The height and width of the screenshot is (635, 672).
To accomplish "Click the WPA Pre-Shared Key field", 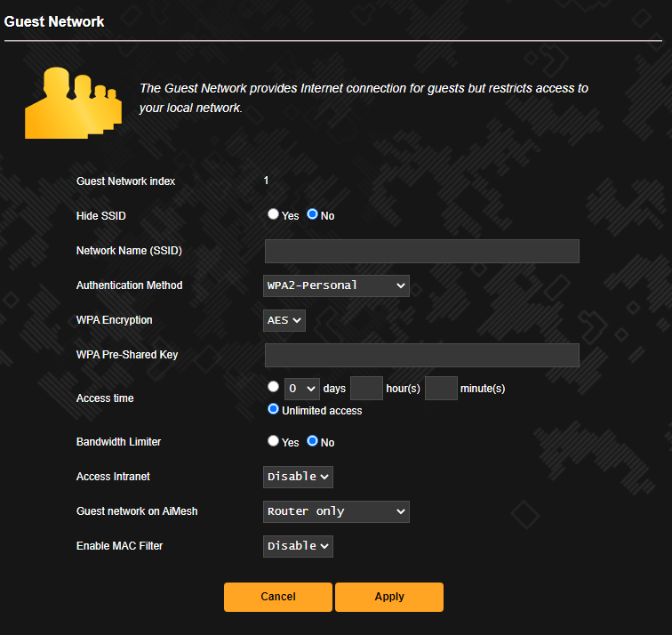I will 422,355.
